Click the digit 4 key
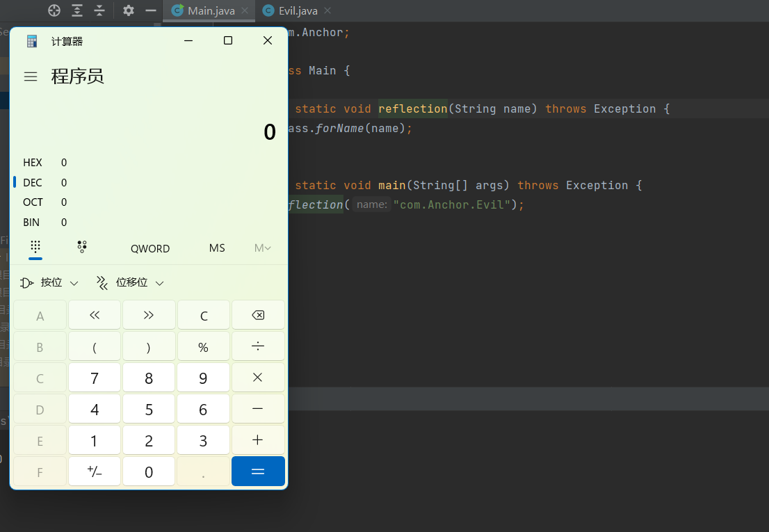The width and height of the screenshot is (769, 532). point(95,409)
